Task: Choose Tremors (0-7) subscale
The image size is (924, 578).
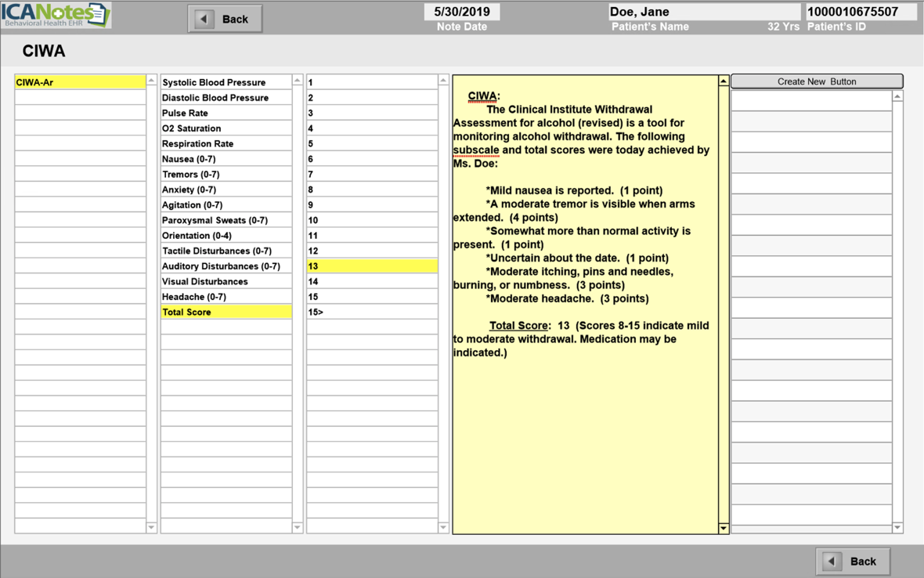Action: [226, 174]
